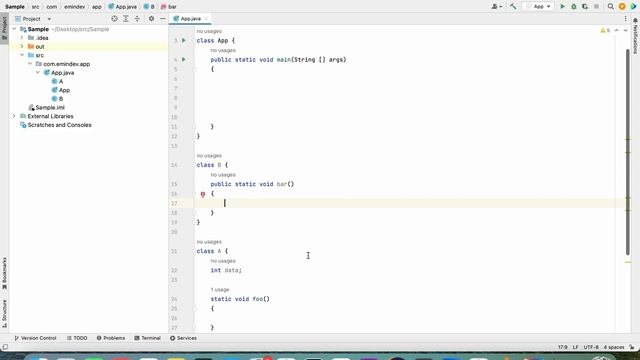Go to next highlighted problem arrow
The height and width of the screenshot is (360, 640).
[x=625, y=31]
